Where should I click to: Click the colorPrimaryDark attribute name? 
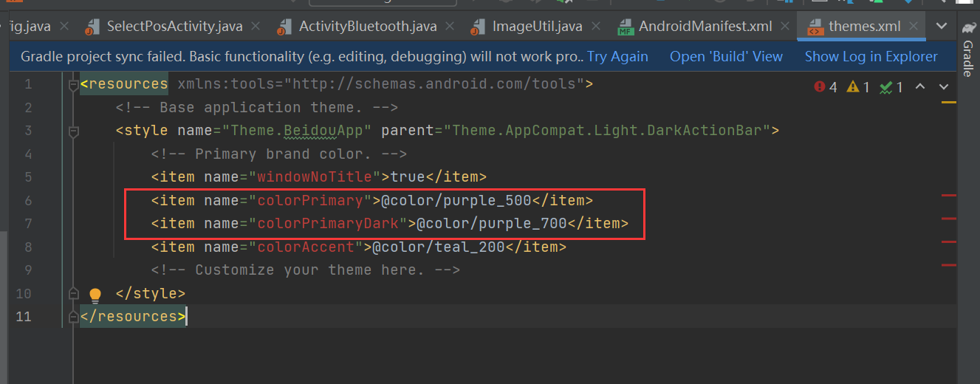(328, 223)
